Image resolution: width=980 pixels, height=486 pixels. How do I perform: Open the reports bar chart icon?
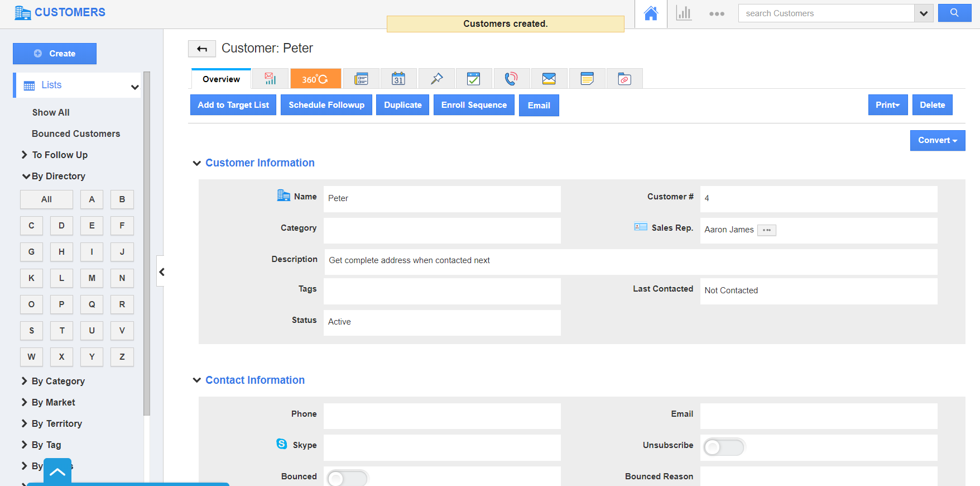[684, 13]
